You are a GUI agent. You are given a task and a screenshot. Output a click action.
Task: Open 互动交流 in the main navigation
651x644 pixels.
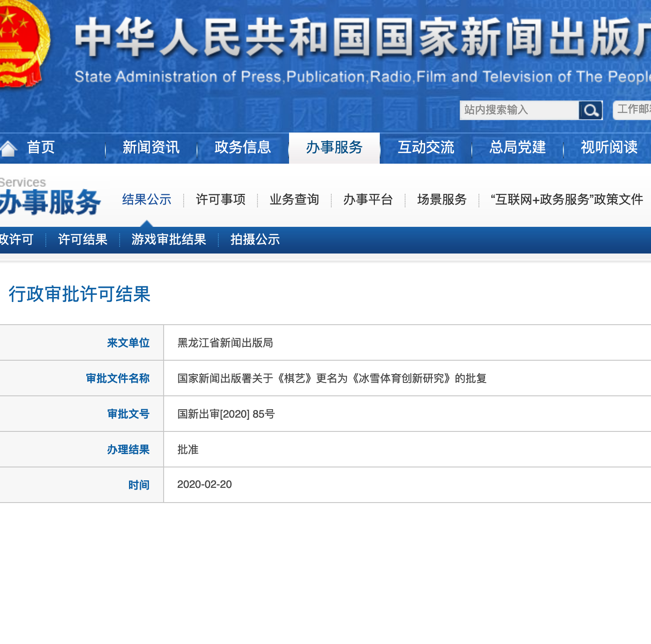[426, 147]
